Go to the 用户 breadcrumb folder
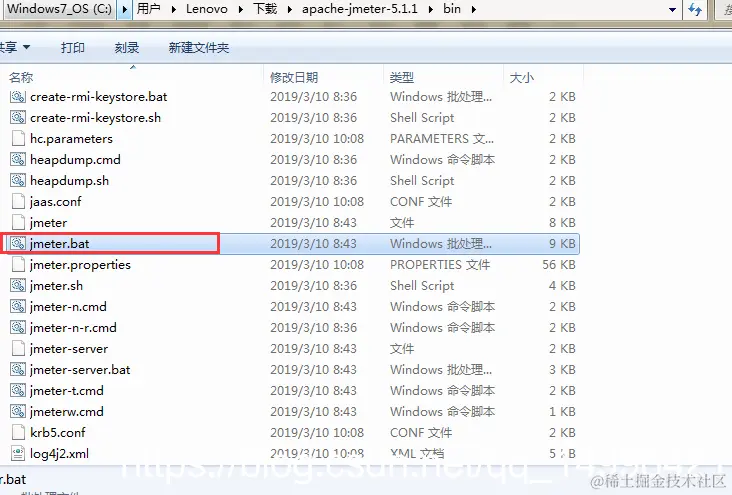The image size is (732, 495). (149, 9)
